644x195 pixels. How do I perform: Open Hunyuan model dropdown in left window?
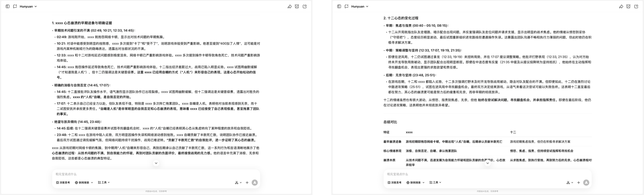point(28,6)
